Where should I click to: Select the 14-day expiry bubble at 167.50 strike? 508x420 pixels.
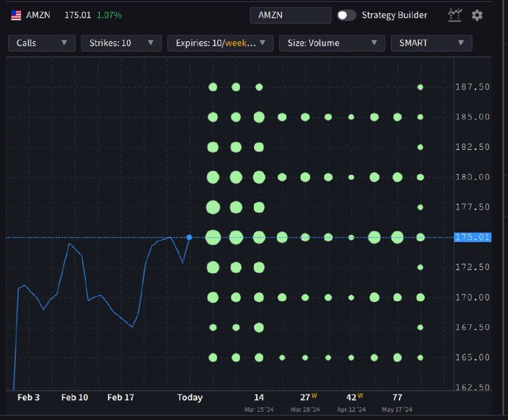[259, 327]
